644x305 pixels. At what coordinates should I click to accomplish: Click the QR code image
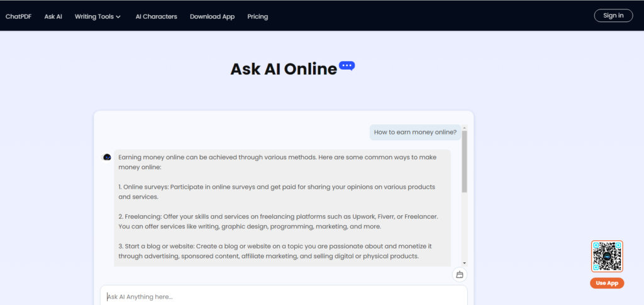607,257
